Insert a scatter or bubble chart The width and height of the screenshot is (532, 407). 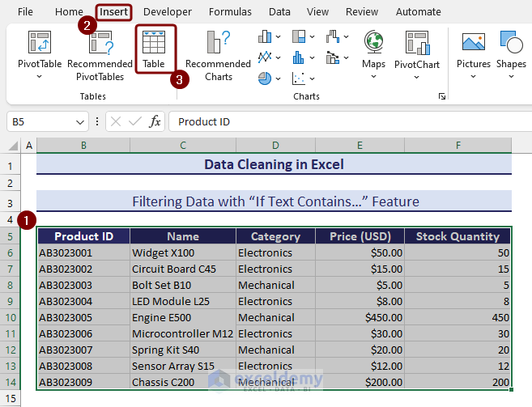300,78
